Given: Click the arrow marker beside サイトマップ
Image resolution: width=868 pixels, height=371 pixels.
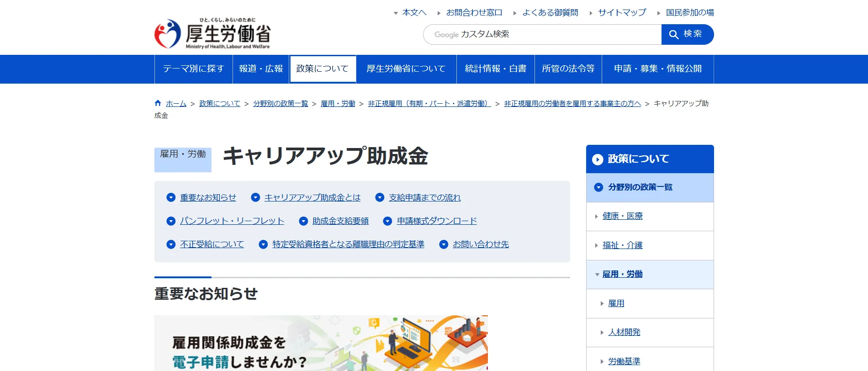Looking at the screenshot, I should click(591, 13).
